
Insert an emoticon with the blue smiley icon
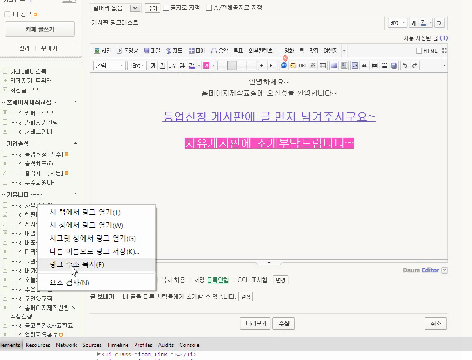(284, 65)
